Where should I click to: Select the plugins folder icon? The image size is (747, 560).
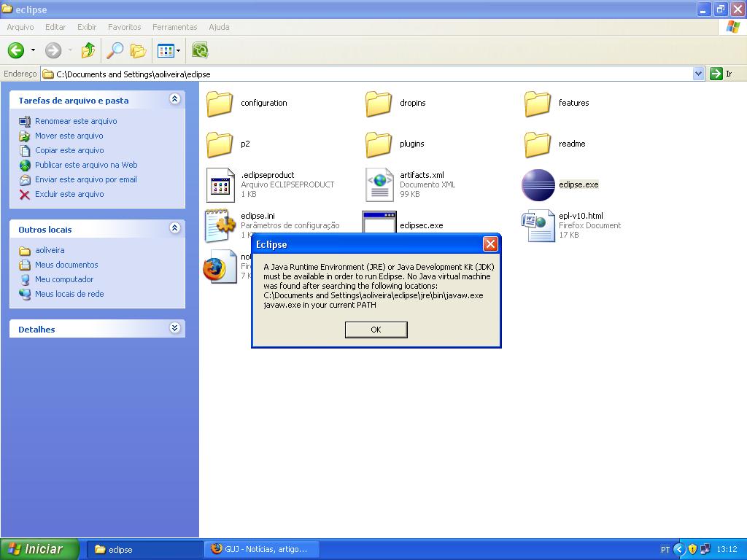(379, 145)
